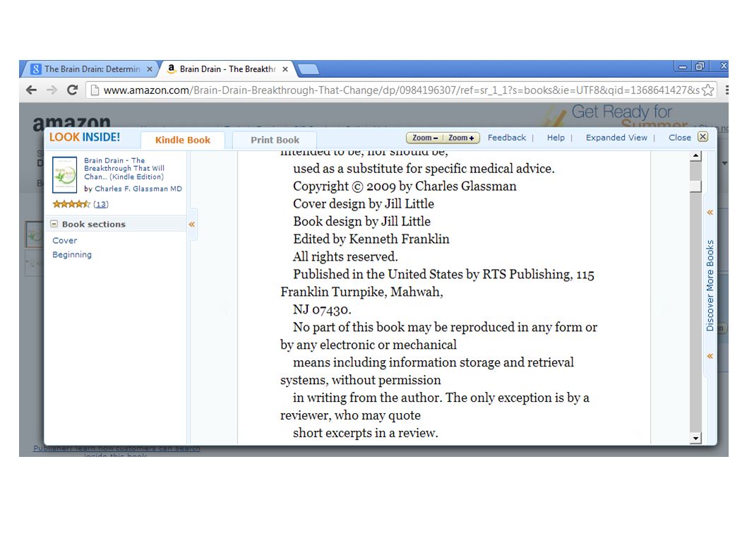
Task: Open Chrome menu icon at address bar end
Action: 726,90
